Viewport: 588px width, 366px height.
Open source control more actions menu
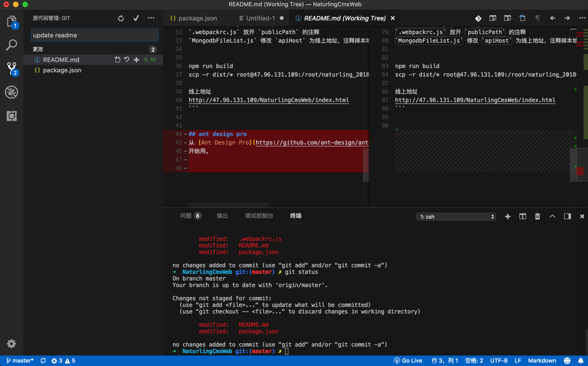click(151, 18)
